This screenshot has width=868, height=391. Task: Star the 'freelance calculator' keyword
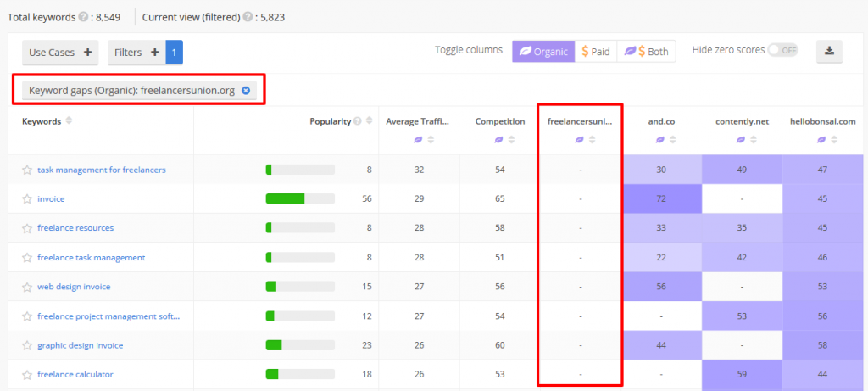(x=26, y=375)
